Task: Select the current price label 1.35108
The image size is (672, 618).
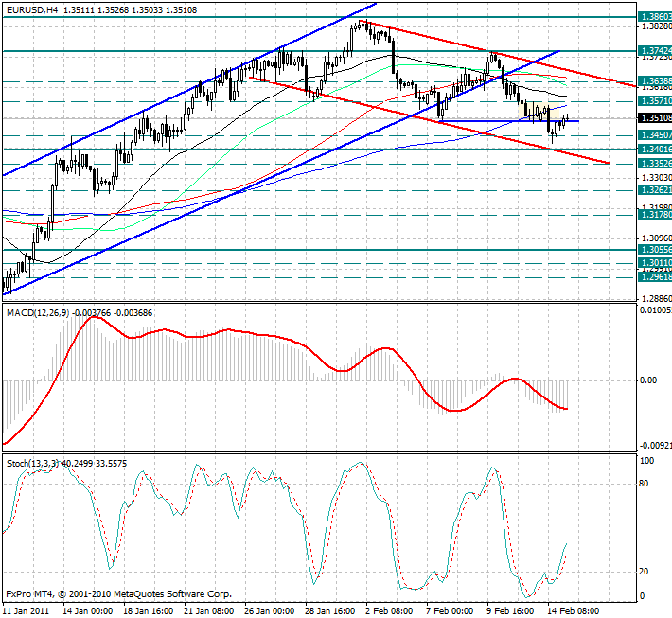Action: pos(655,118)
